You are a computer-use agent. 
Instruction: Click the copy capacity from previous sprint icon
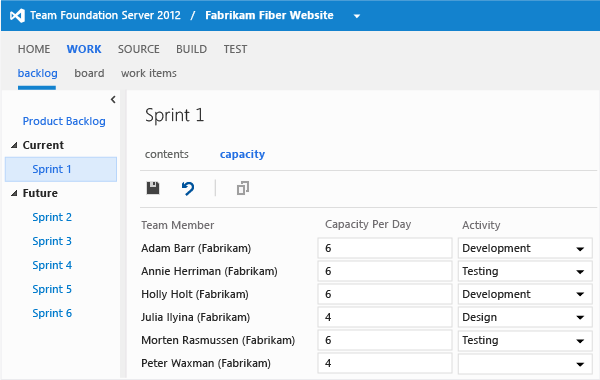pos(243,188)
